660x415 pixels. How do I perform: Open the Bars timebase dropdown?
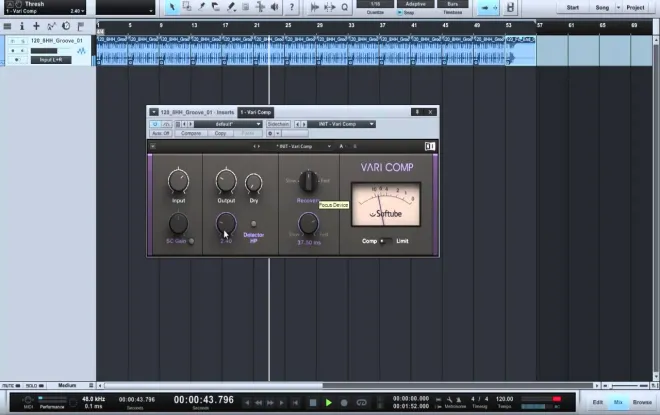[452, 4]
